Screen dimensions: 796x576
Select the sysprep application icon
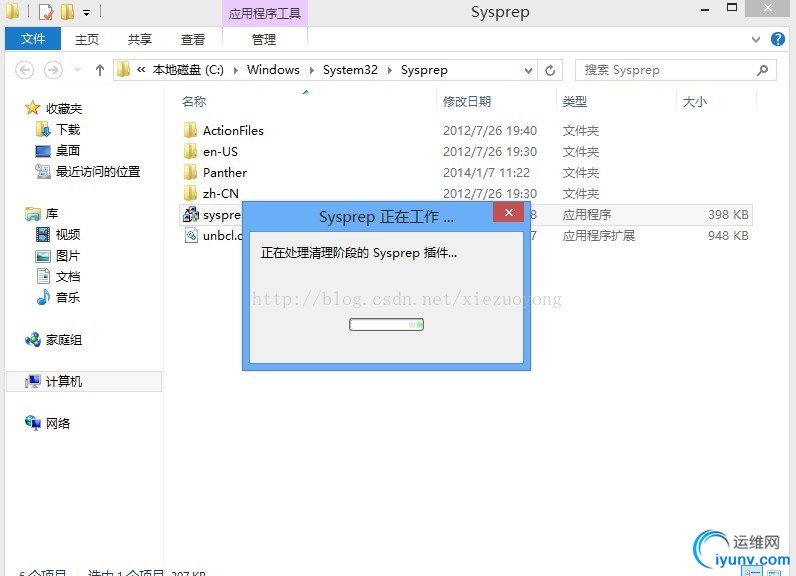(x=191, y=215)
